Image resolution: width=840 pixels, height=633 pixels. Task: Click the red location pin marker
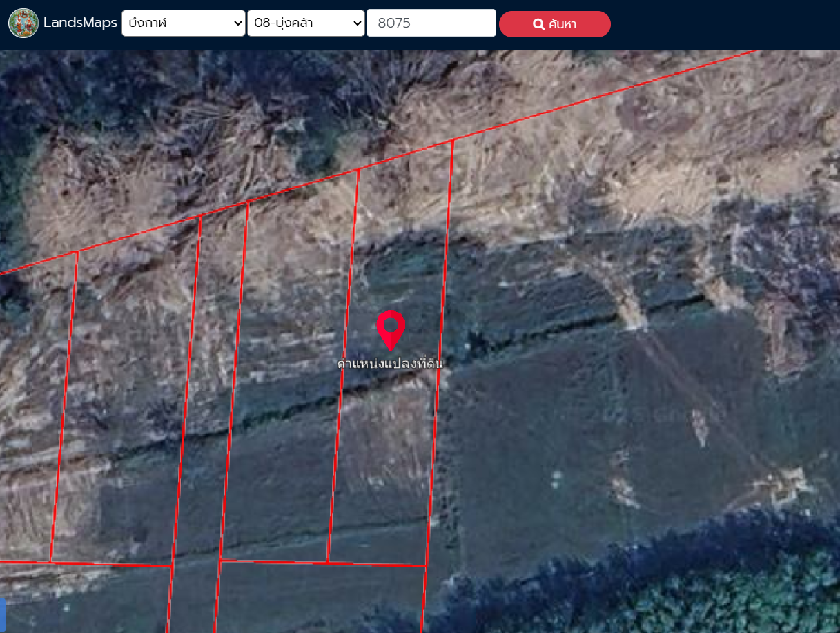coord(391,329)
